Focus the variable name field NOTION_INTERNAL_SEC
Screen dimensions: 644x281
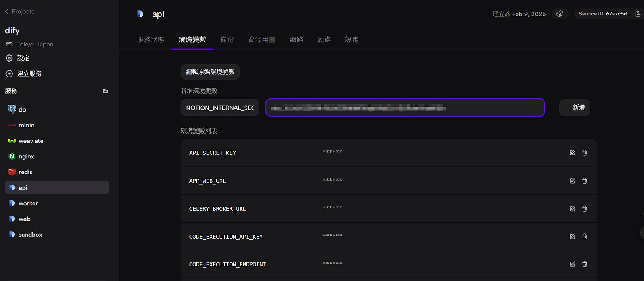(220, 108)
